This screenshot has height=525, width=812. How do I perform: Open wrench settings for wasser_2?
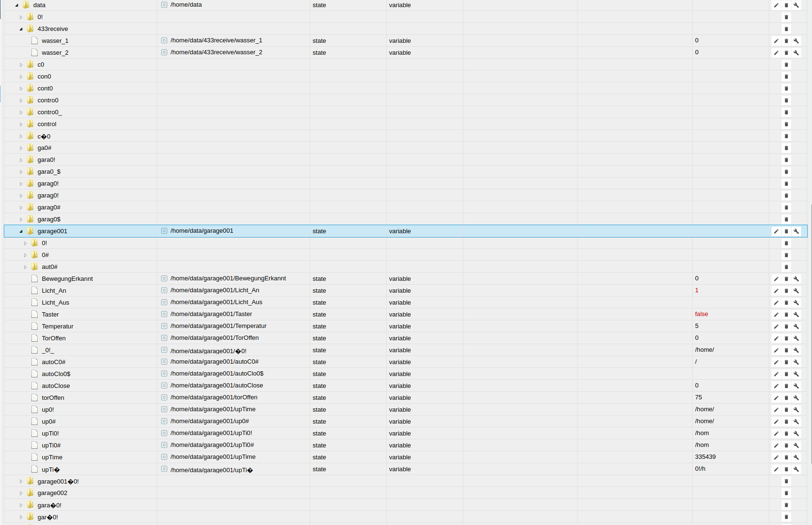click(x=796, y=53)
